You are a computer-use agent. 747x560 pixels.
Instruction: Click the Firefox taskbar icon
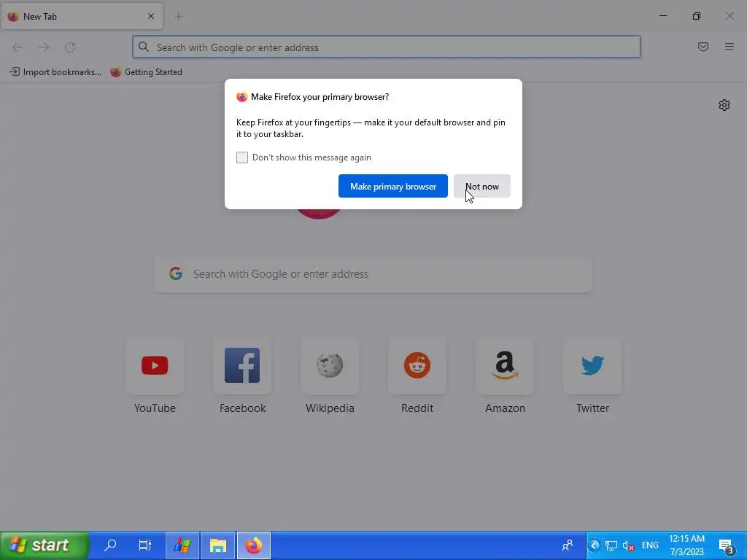pyautogui.click(x=254, y=545)
